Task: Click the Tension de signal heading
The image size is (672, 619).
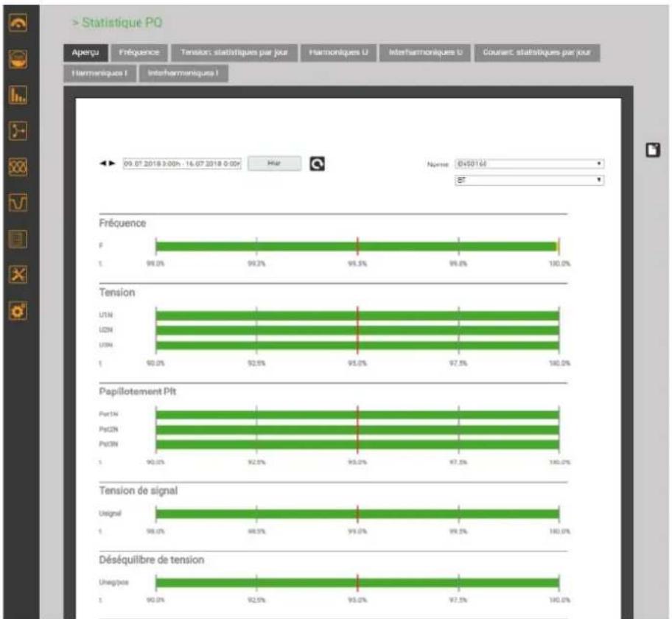Action: pyautogui.click(x=139, y=491)
